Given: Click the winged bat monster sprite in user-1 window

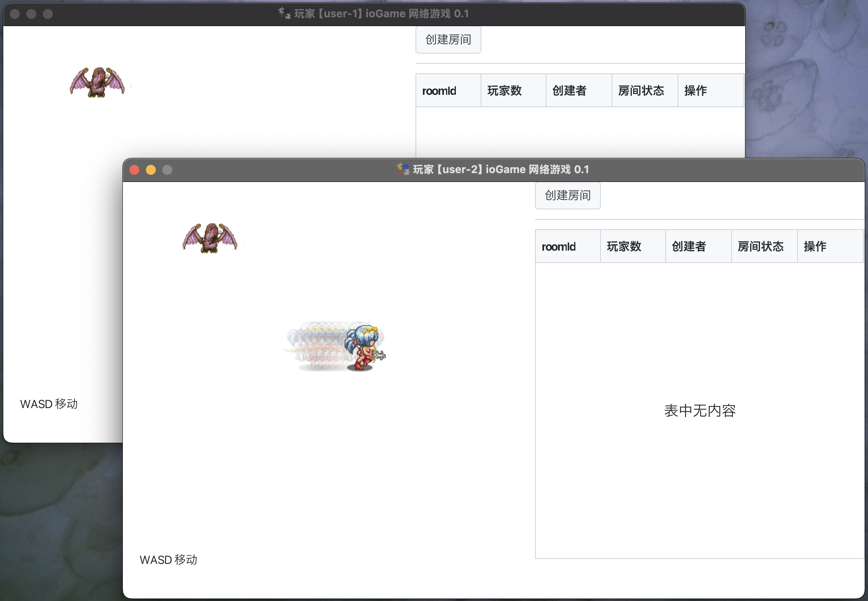Looking at the screenshot, I should click(x=97, y=82).
